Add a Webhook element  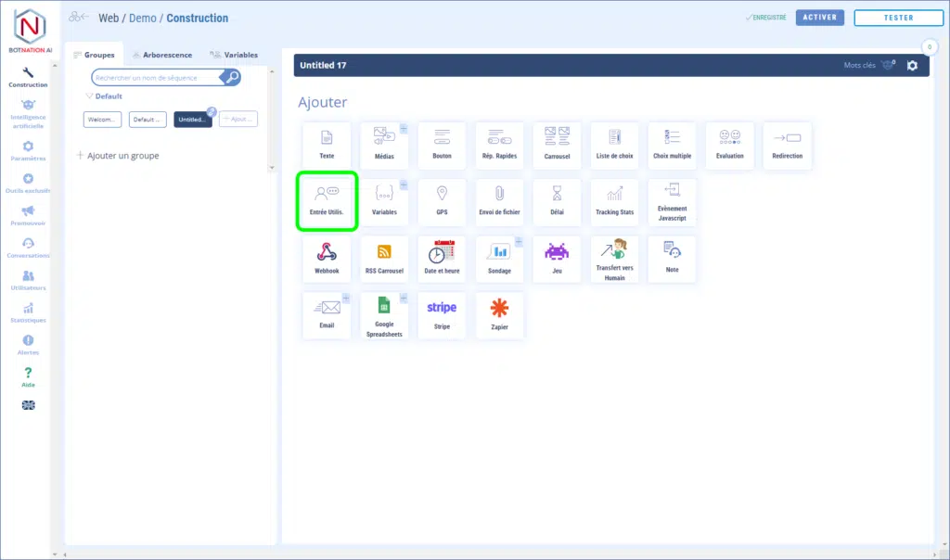coord(327,259)
